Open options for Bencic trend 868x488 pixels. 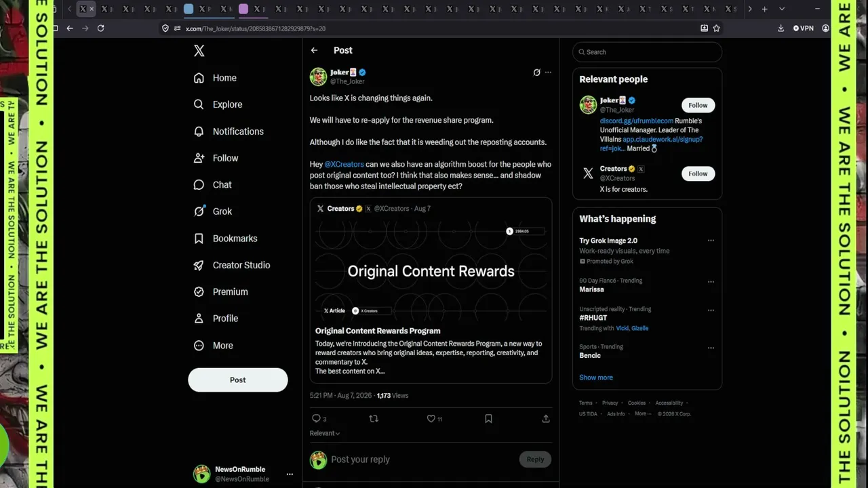(711, 348)
